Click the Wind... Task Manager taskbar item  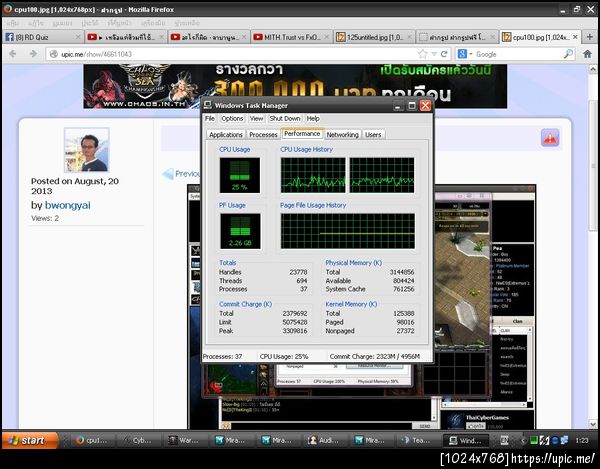[x=466, y=440]
